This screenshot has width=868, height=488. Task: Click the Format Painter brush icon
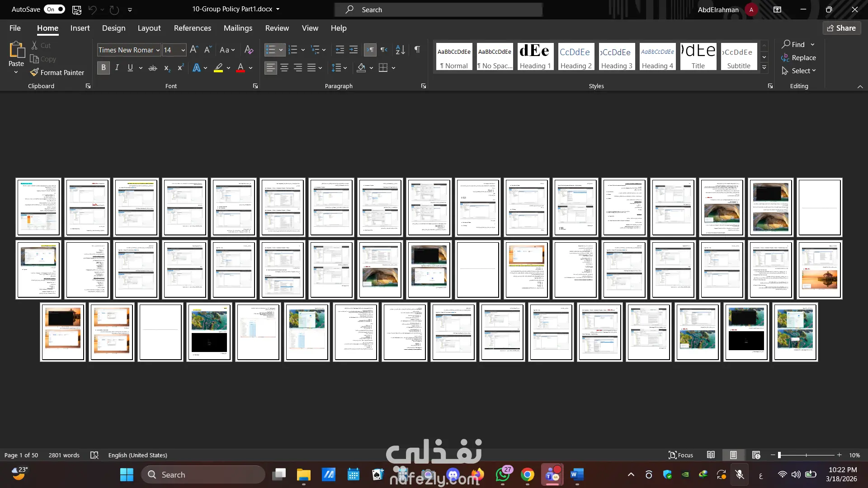pos(34,72)
